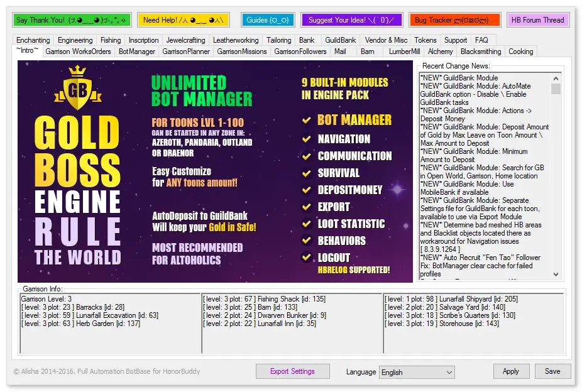Open the Language dropdown
Image resolution: width=582 pixels, height=392 pixels.
click(x=417, y=372)
